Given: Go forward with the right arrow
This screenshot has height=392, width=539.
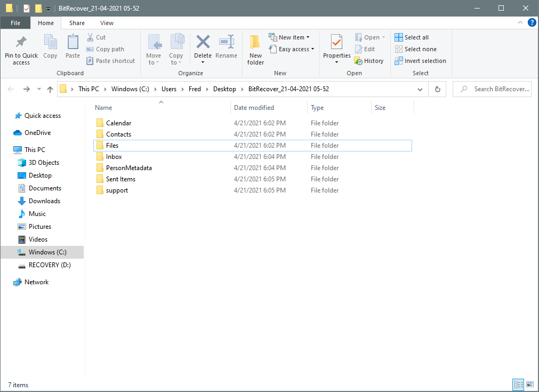Looking at the screenshot, I should click(x=27, y=89).
